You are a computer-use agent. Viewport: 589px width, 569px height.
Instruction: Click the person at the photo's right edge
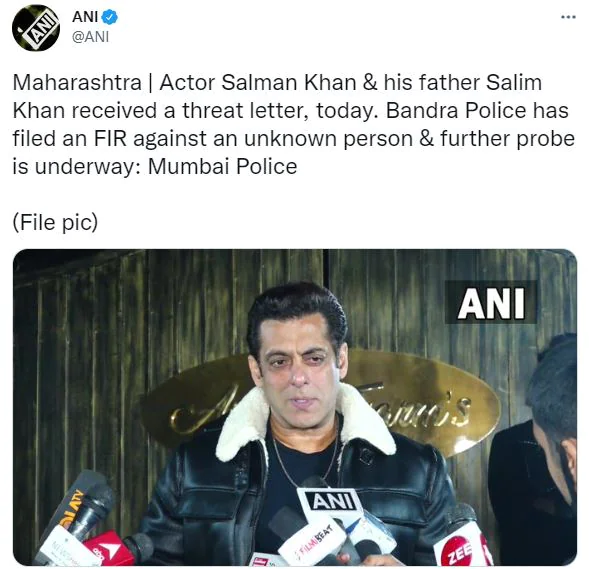[535, 449]
